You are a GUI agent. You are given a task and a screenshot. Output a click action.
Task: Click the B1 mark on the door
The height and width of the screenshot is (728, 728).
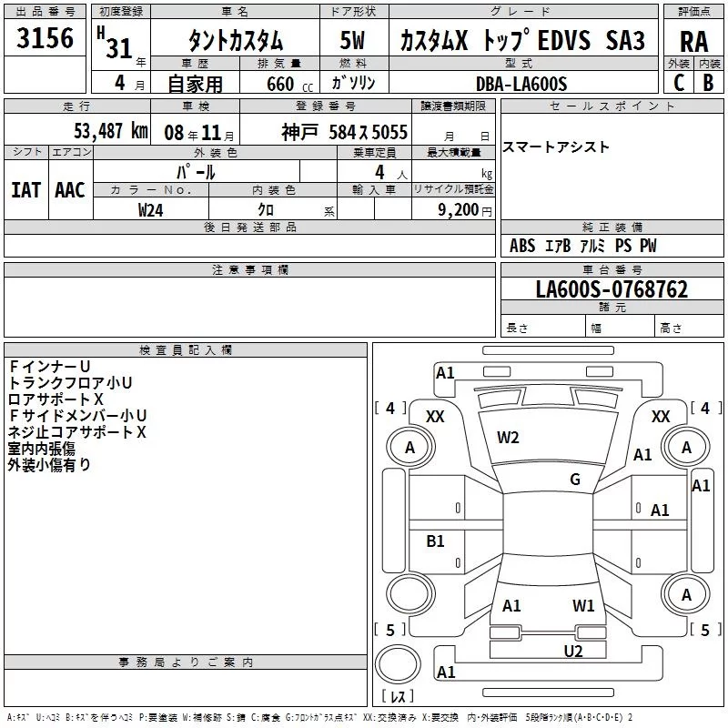(x=435, y=541)
